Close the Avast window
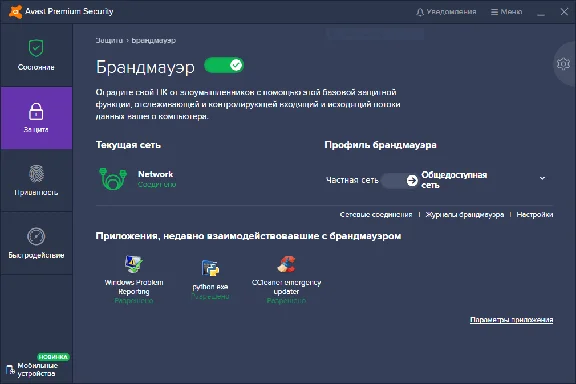 pyautogui.click(x=564, y=12)
